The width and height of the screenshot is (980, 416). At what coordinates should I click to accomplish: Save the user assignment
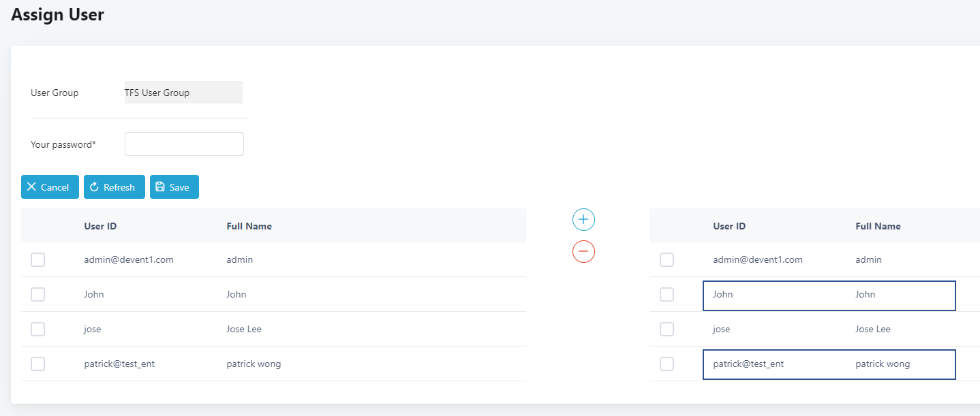coord(174,187)
